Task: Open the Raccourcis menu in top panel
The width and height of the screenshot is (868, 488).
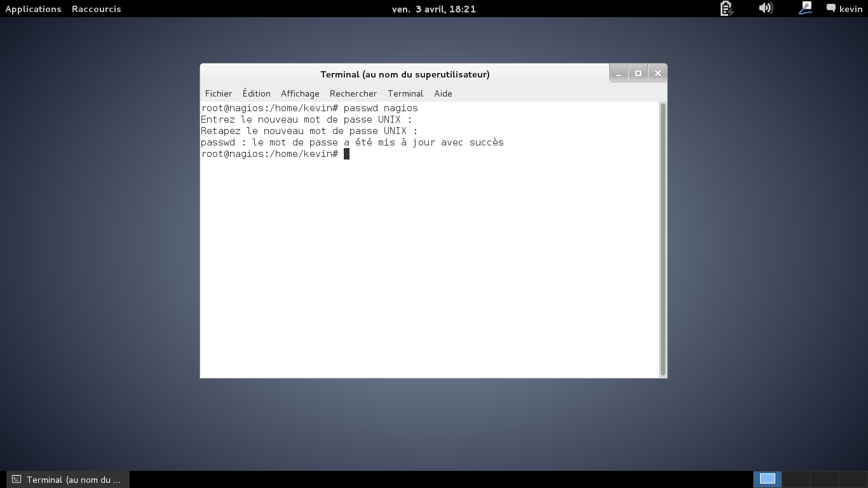Action: click(x=97, y=9)
